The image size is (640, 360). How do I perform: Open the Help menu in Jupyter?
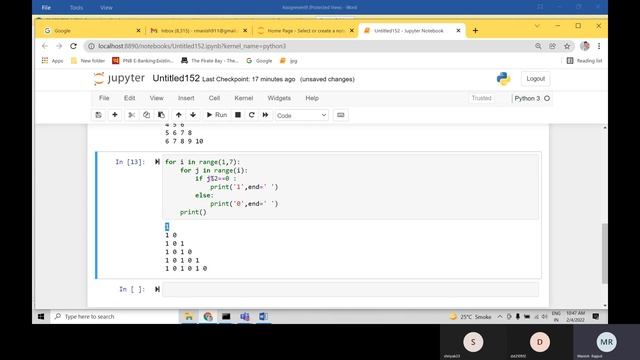312,98
